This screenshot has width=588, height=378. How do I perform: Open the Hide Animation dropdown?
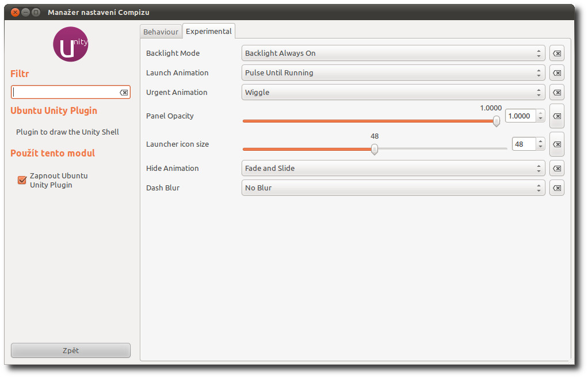[x=393, y=169]
